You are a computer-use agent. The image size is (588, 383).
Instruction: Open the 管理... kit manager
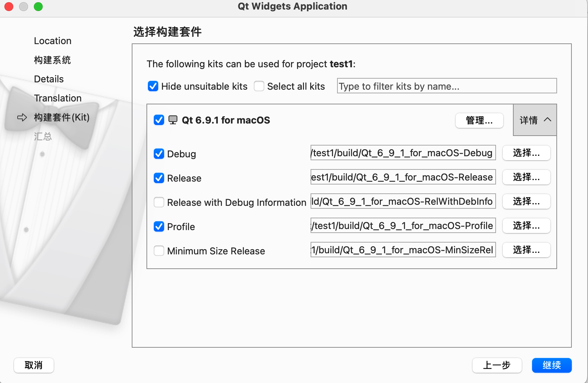point(479,120)
